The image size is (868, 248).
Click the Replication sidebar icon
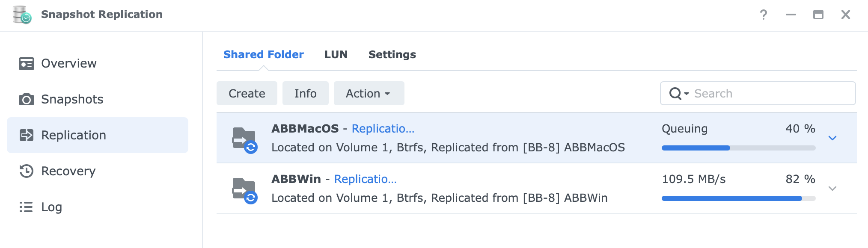tap(27, 136)
